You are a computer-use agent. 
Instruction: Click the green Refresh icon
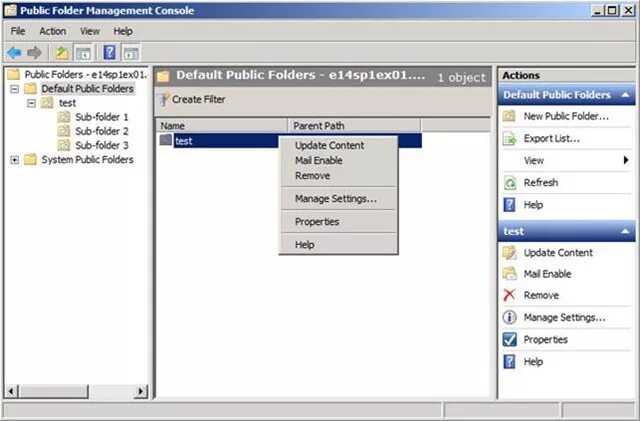(510, 183)
